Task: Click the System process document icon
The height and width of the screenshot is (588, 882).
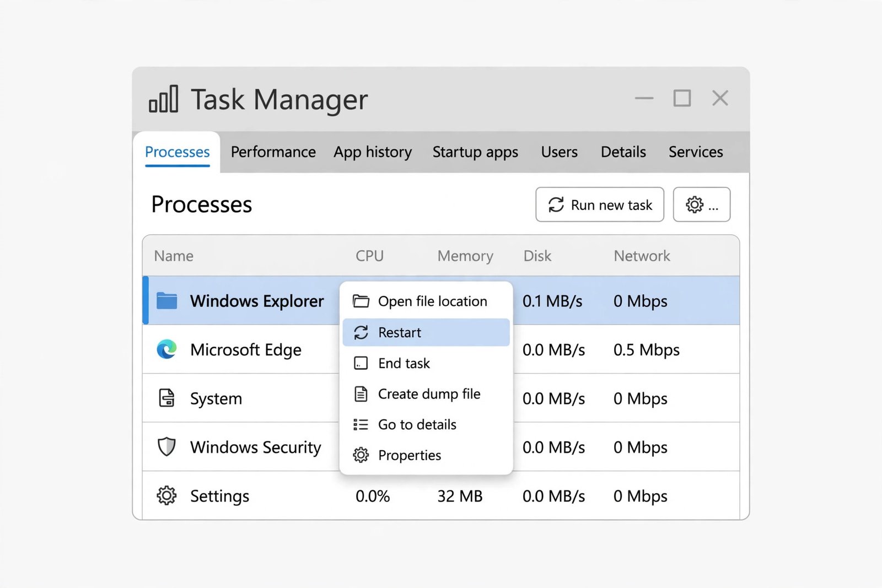Action: coord(166,398)
